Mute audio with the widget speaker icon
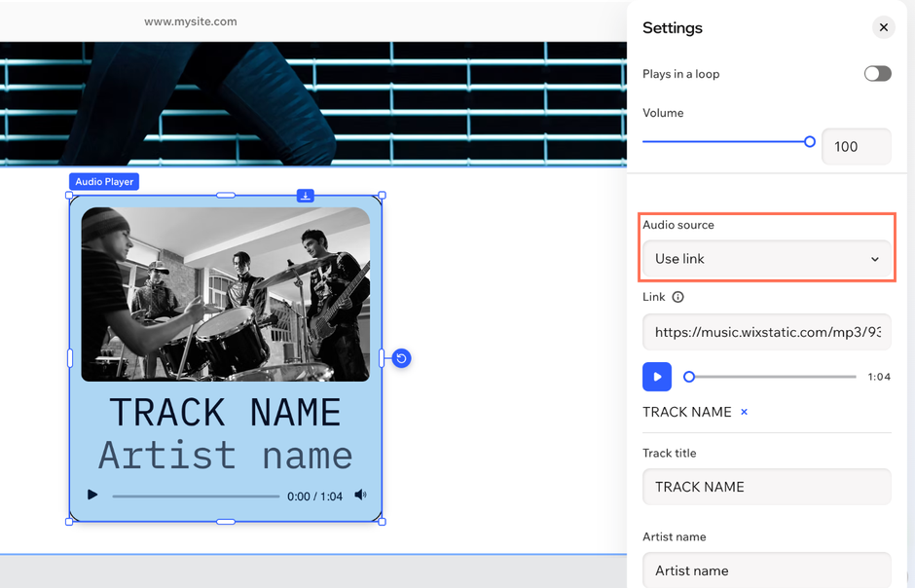The width and height of the screenshot is (915, 588). [360, 495]
